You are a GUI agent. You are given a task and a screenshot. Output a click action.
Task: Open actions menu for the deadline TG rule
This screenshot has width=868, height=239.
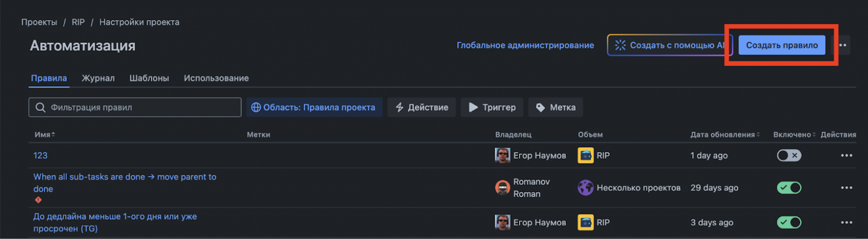[846, 222]
